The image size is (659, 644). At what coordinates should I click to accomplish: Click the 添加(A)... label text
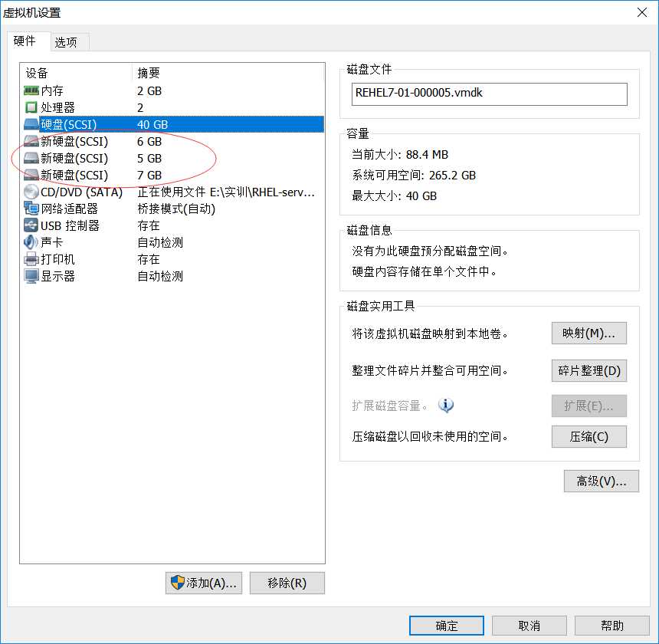pyautogui.click(x=211, y=583)
